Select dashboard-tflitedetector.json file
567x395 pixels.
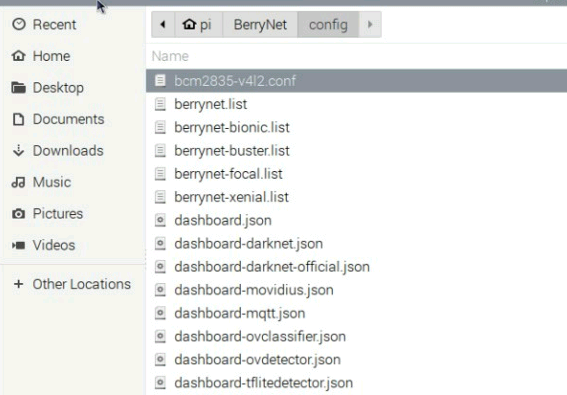(357, 383)
